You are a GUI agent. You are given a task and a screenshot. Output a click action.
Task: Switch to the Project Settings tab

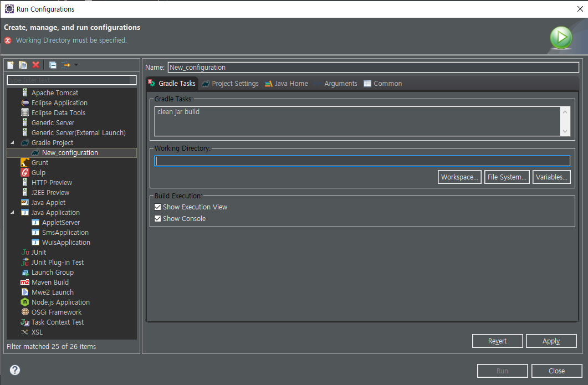(230, 83)
